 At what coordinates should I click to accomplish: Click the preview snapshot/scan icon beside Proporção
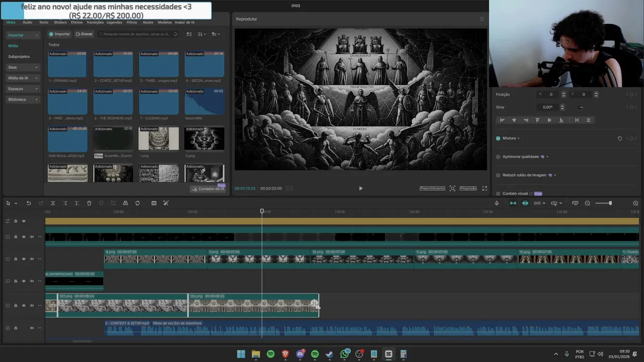coord(452,188)
